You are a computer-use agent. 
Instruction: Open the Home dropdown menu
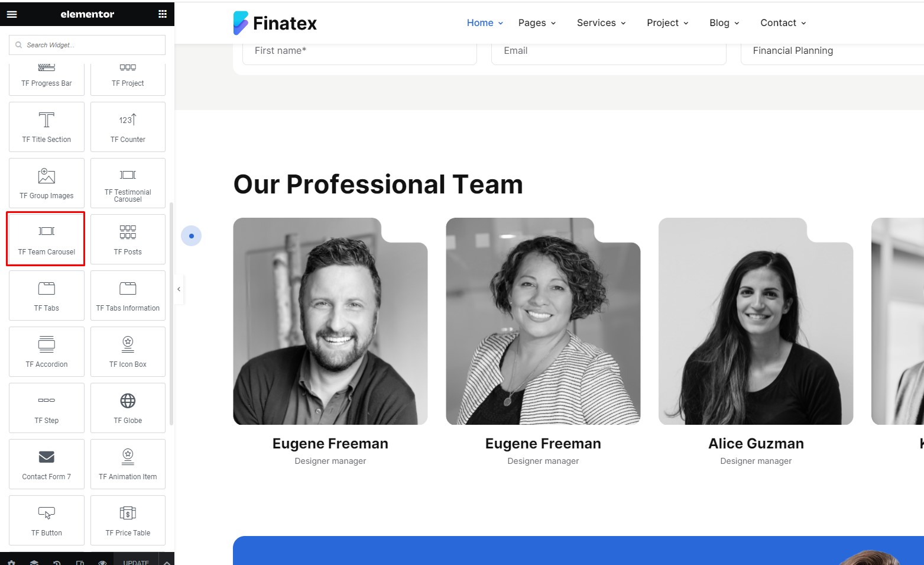tap(485, 23)
